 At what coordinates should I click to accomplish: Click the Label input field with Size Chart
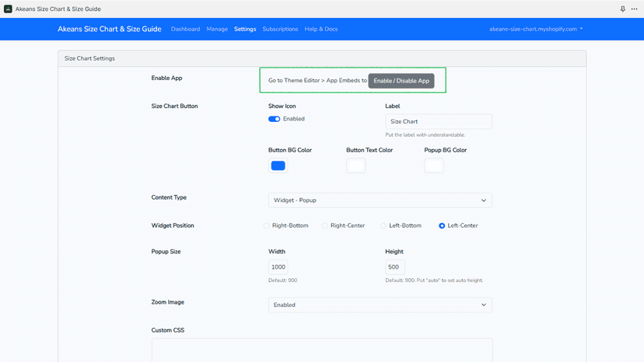click(x=438, y=121)
